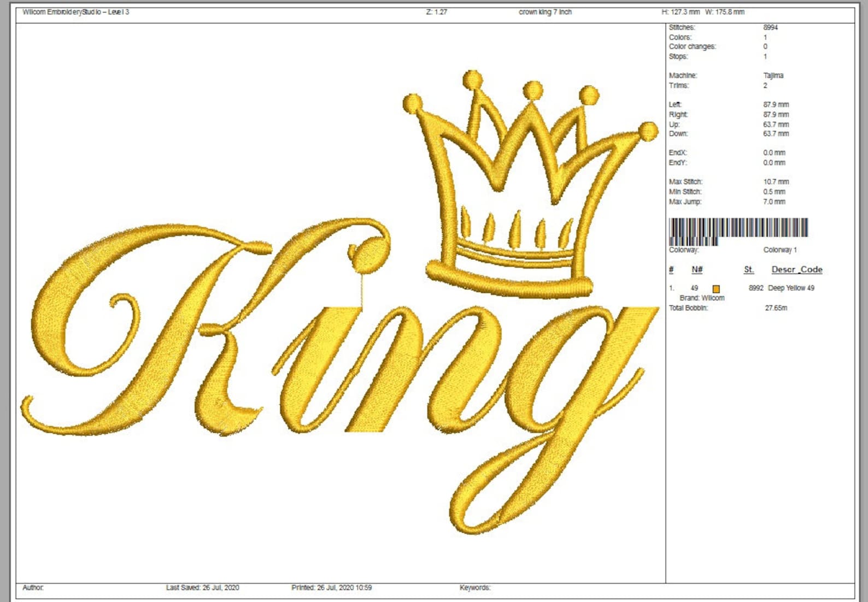Click the 'Author:' footer label

tap(33, 588)
